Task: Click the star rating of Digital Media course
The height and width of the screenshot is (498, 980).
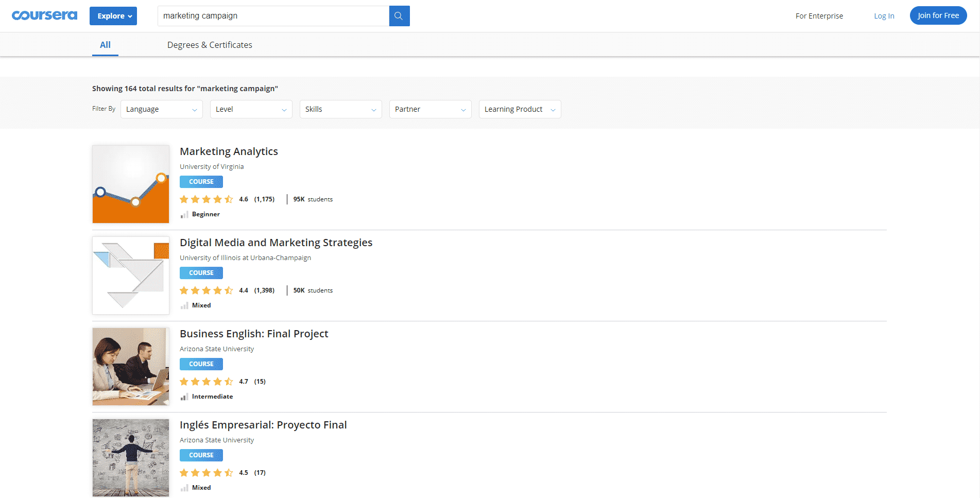Action: coord(207,290)
